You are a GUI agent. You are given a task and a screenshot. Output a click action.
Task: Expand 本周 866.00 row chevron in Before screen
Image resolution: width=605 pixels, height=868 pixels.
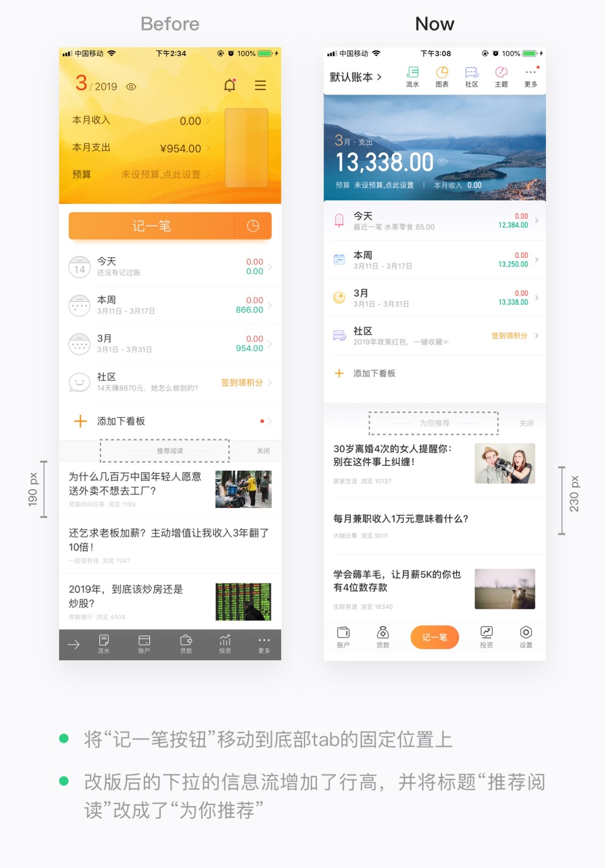(270, 306)
